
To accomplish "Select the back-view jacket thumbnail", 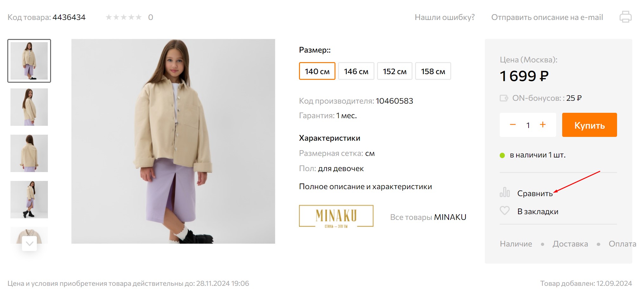I will (29, 153).
